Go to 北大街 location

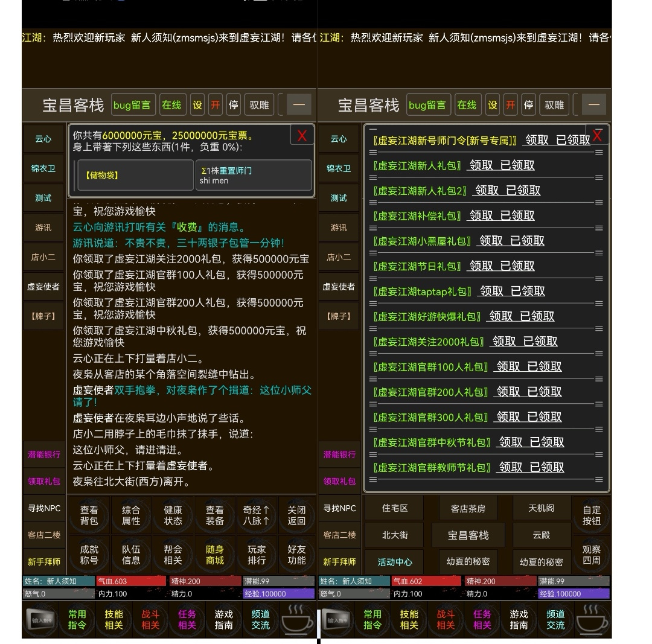pyautogui.click(x=395, y=535)
